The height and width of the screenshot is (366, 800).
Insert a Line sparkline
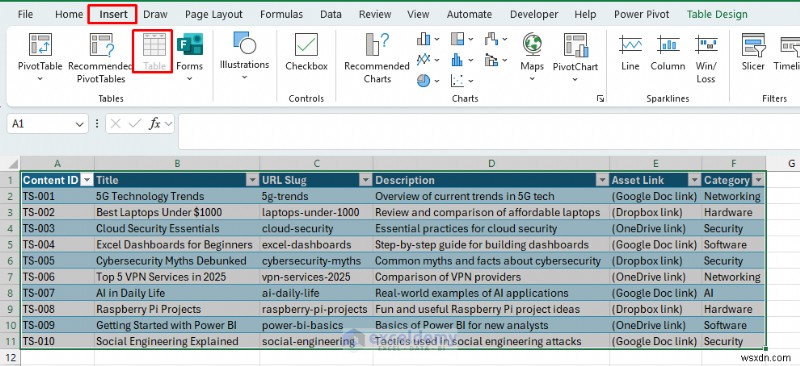[630, 52]
